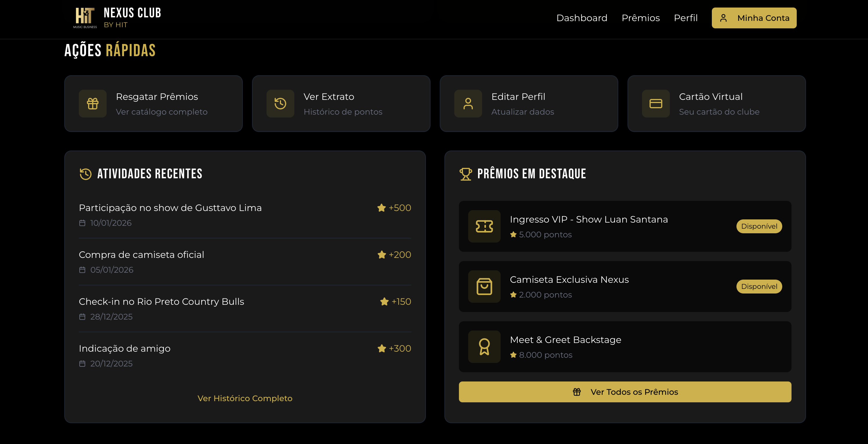Screen dimensions: 868x444
Task: Open Ver Histórico Completo
Action: (245, 398)
